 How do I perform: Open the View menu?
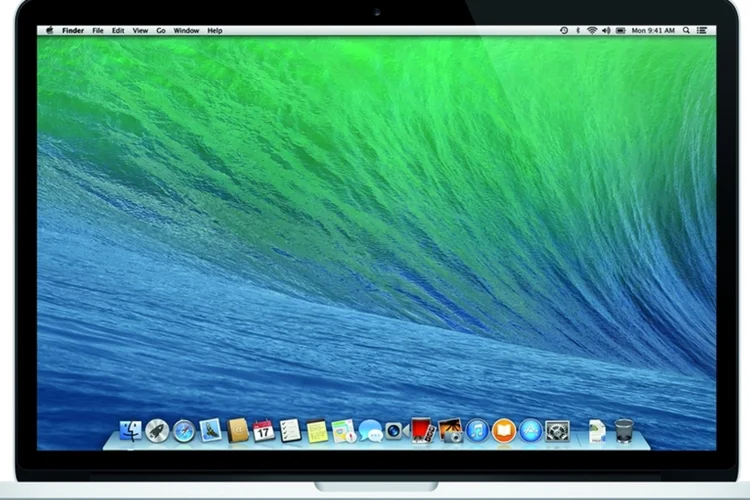tap(140, 30)
